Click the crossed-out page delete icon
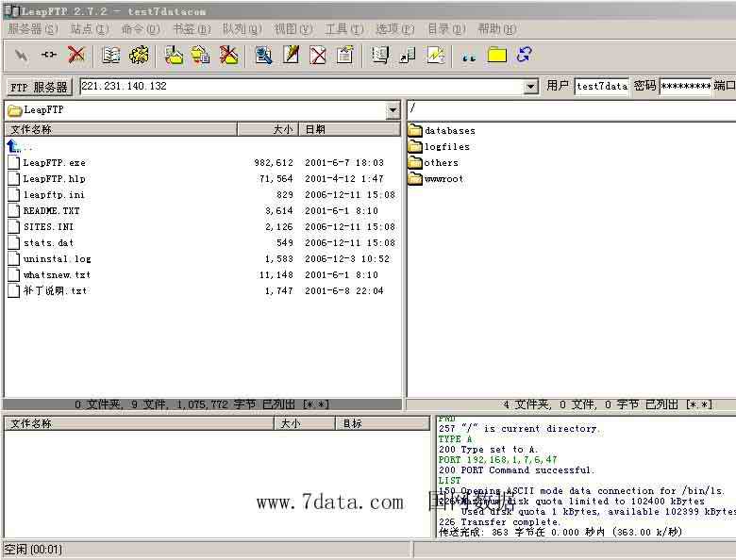The height and width of the screenshot is (560, 736). click(318, 56)
